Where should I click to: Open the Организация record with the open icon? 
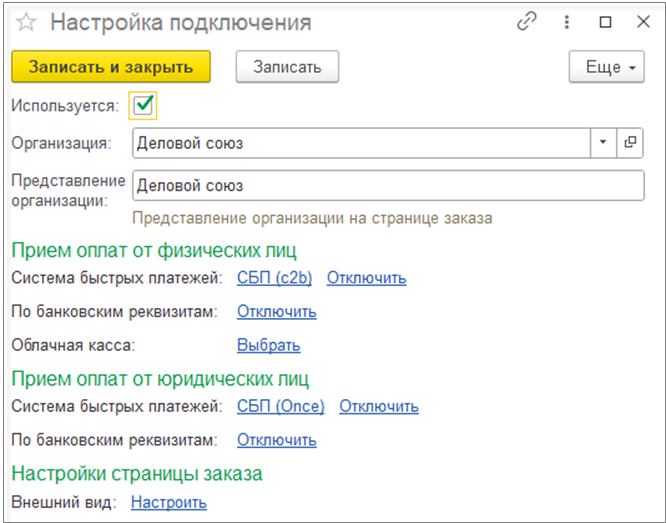click(x=630, y=143)
